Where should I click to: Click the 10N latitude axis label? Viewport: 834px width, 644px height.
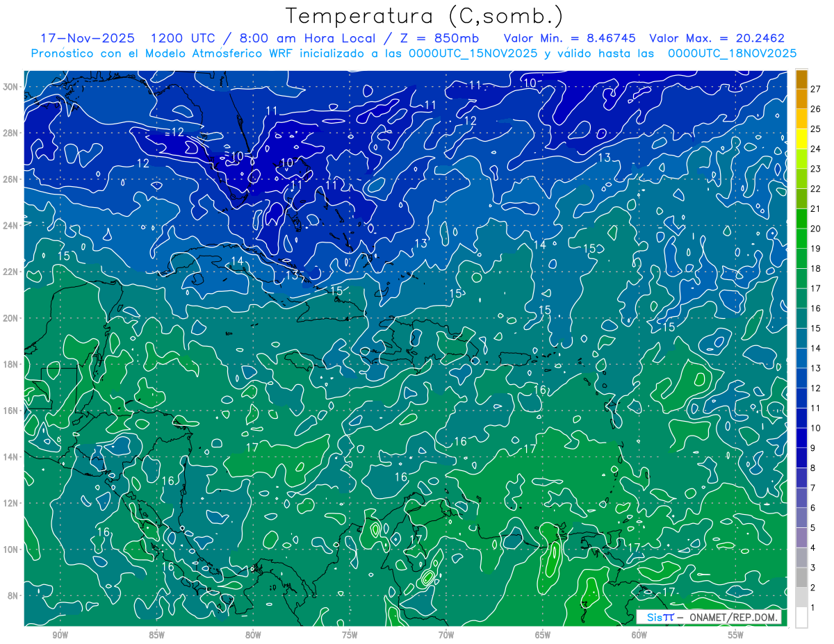pos(11,550)
